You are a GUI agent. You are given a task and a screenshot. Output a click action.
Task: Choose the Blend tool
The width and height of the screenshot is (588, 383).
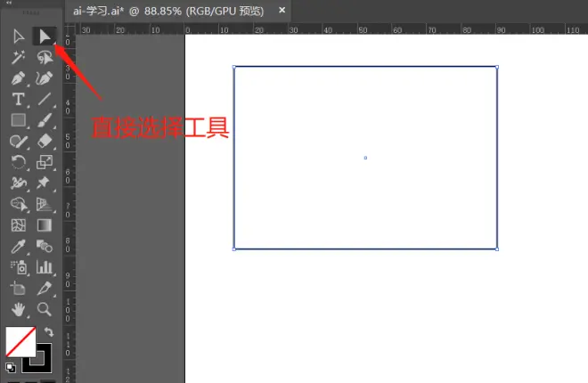click(x=45, y=246)
